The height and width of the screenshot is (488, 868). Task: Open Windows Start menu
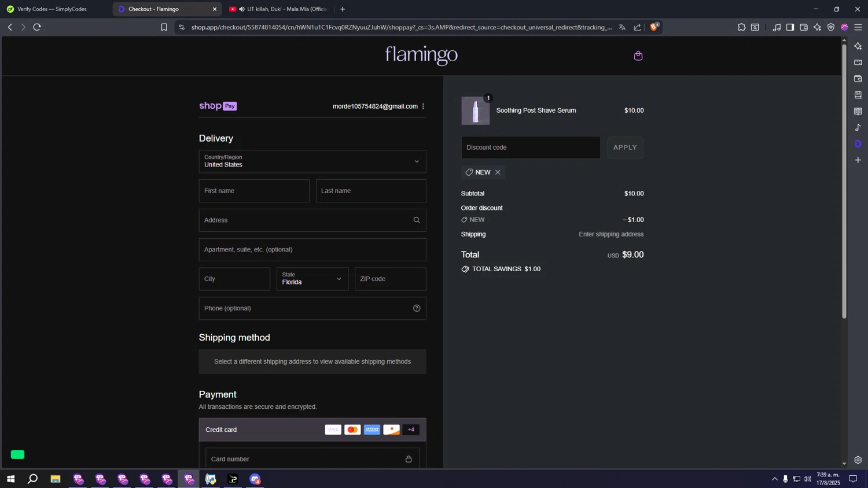coord(10,479)
